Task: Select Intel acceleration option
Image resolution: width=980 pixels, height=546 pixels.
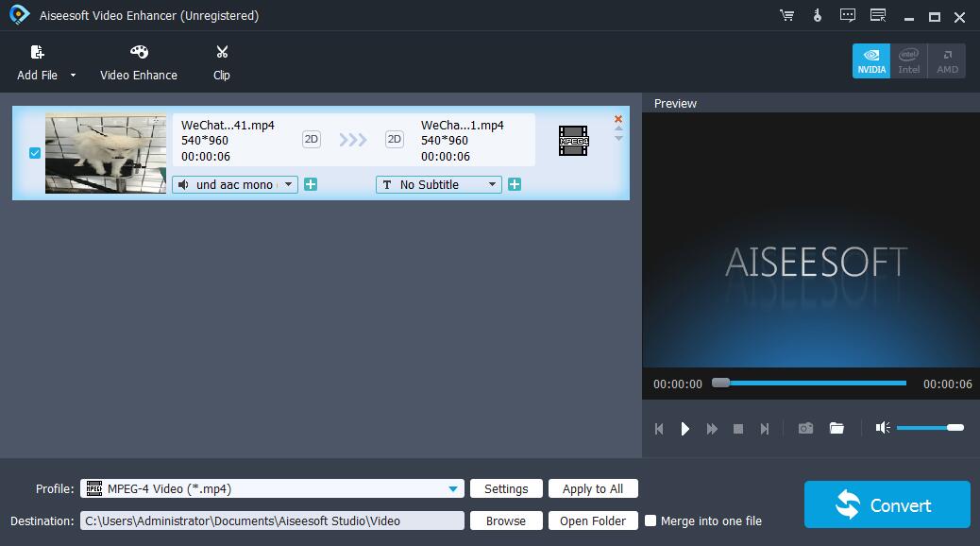Action: [909, 60]
